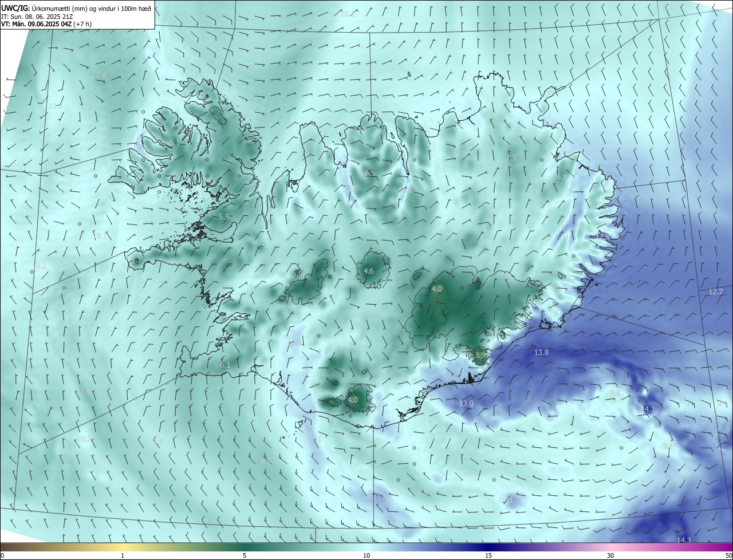The image size is (733, 560).
Task: Select the 5.9 label in the Westfjords
Action: coord(224,217)
